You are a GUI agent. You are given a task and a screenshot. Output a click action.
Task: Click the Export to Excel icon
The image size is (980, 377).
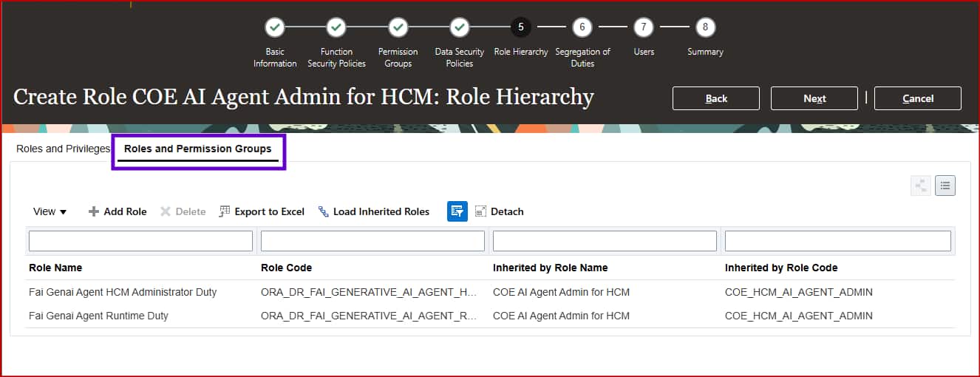point(225,211)
